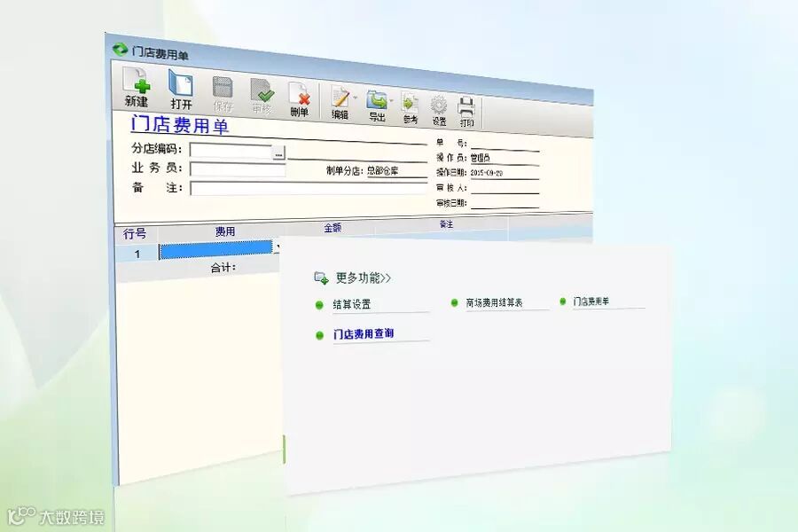
Task: Click into the 备注 input field
Action: pyautogui.click(x=309, y=188)
